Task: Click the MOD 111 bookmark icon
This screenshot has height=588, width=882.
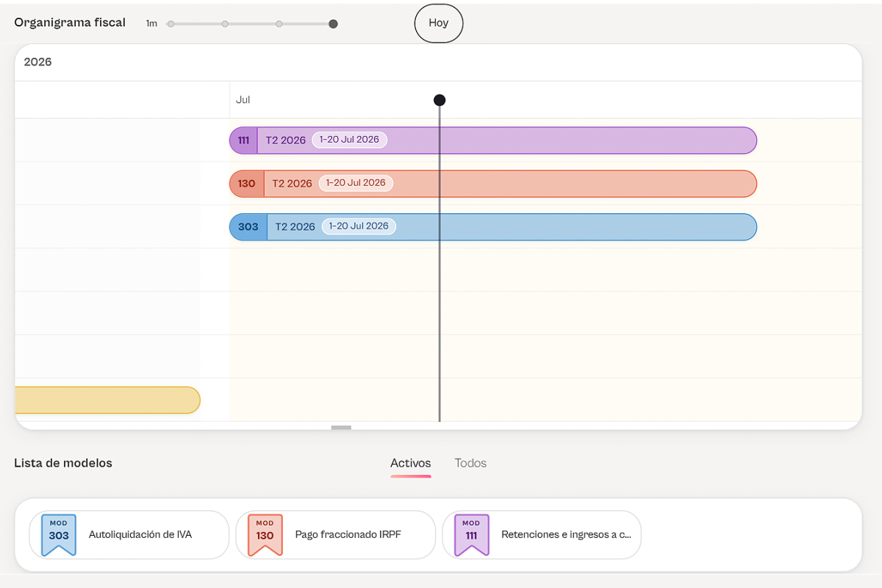Action: (x=471, y=534)
